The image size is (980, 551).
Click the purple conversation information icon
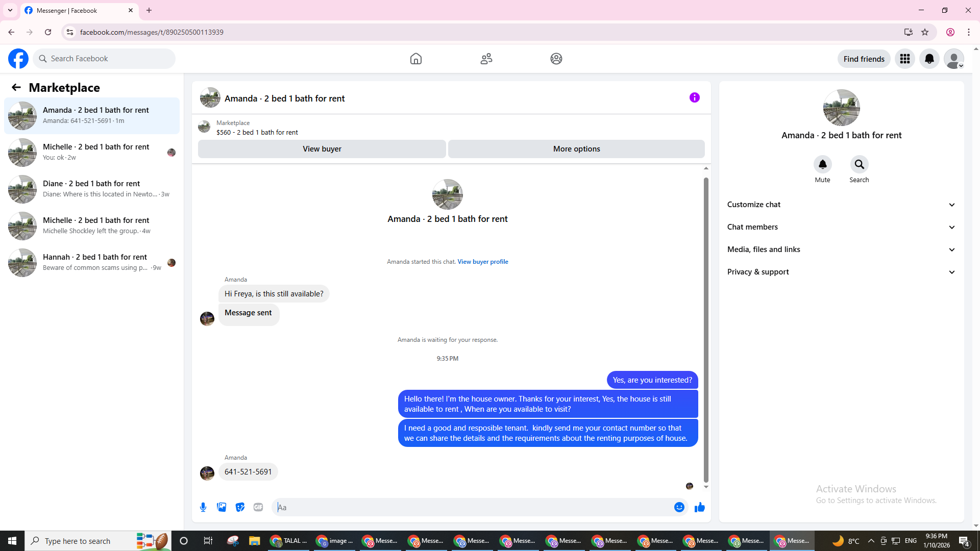(694, 97)
